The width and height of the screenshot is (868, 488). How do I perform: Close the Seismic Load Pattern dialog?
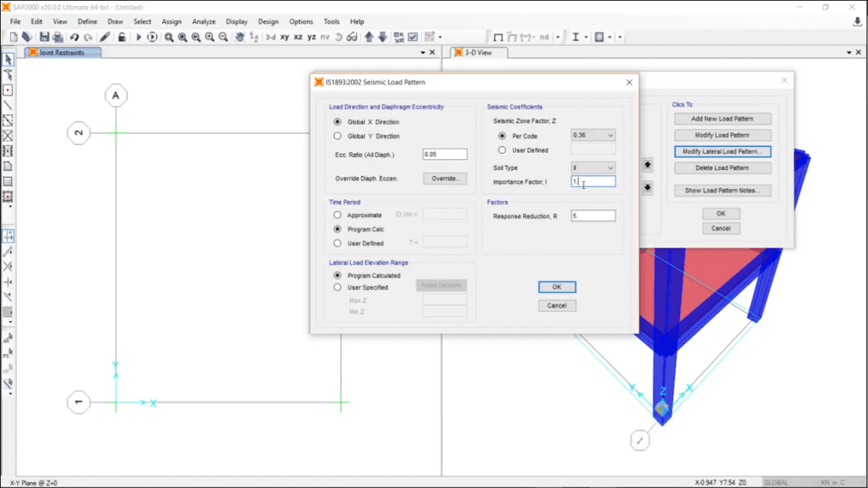click(x=629, y=82)
